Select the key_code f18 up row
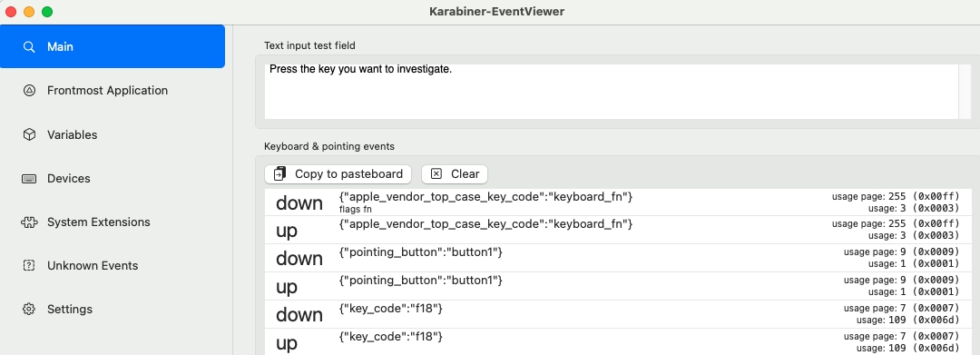 point(618,342)
